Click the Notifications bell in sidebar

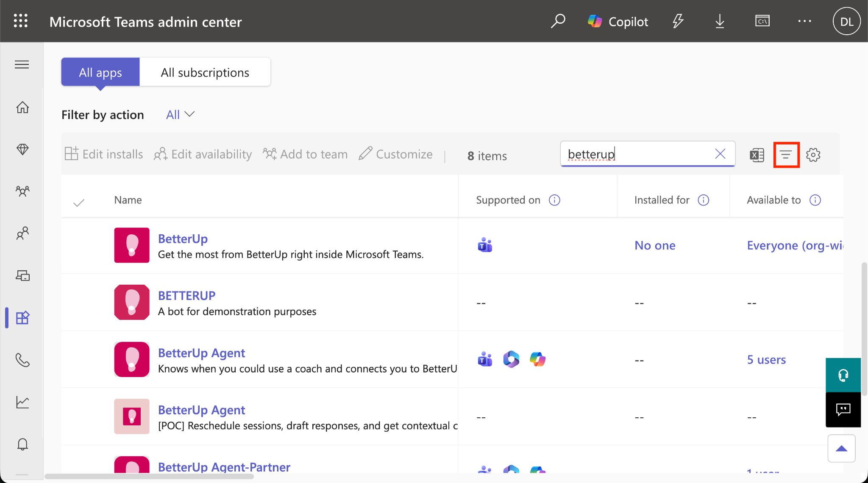point(22,444)
